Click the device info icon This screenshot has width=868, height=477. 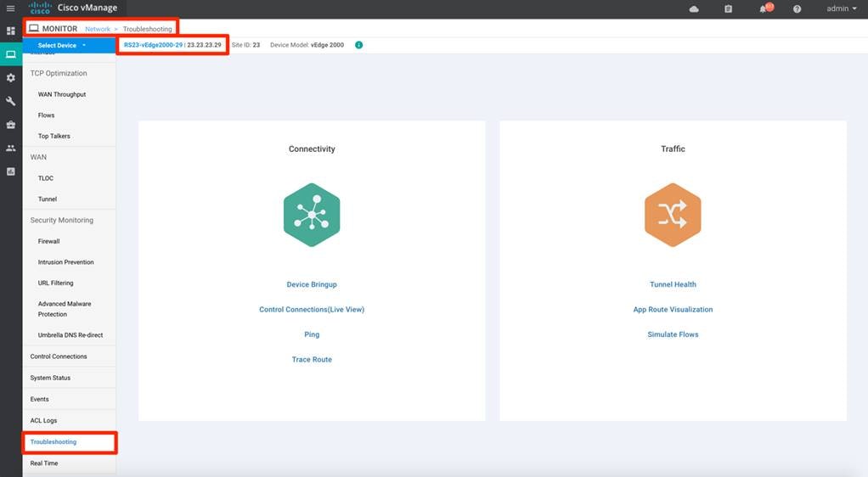(x=358, y=45)
